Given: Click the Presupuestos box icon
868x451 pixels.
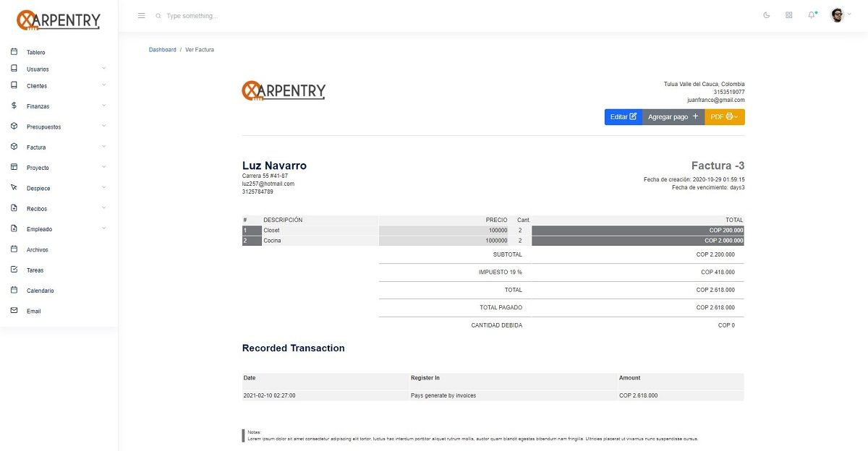Looking at the screenshot, I should point(14,126).
